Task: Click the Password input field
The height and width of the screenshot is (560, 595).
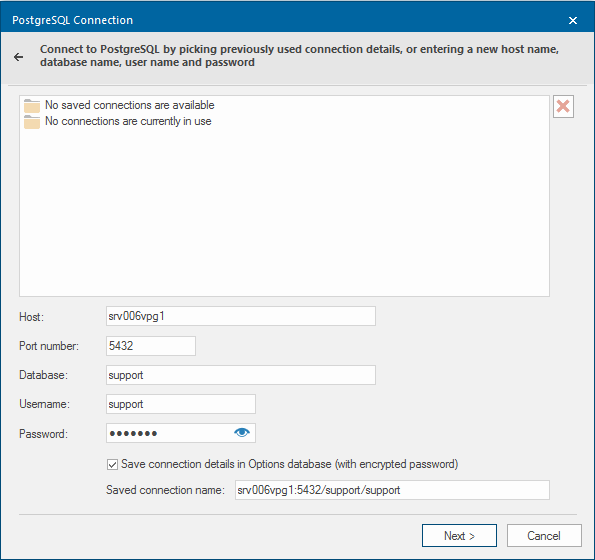Action: point(181,433)
